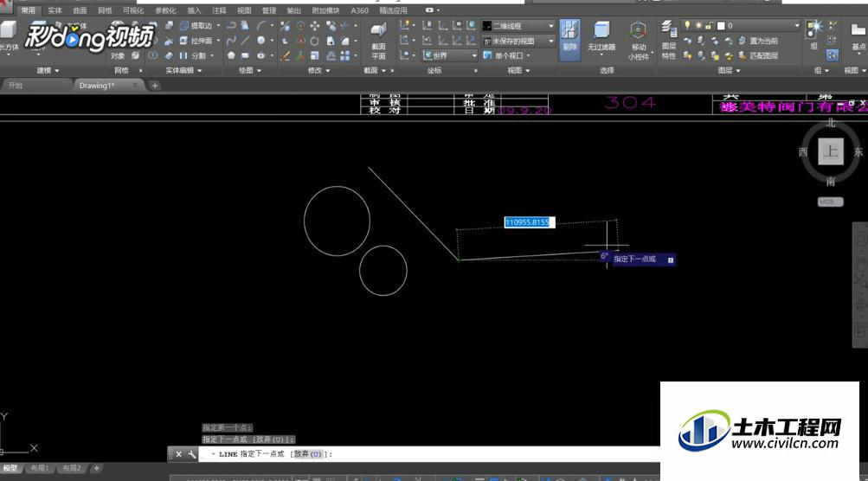Toggle layer 0 on/off lightbulb
This screenshot has width=868, height=481.
coord(687,25)
